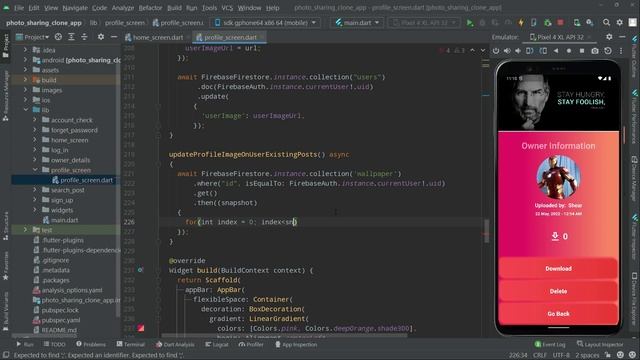Image resolution: width=640 pixels, height=360 pixels.
Task: Open emulator snapshots clock icon
Action: [x=608, y=51]
